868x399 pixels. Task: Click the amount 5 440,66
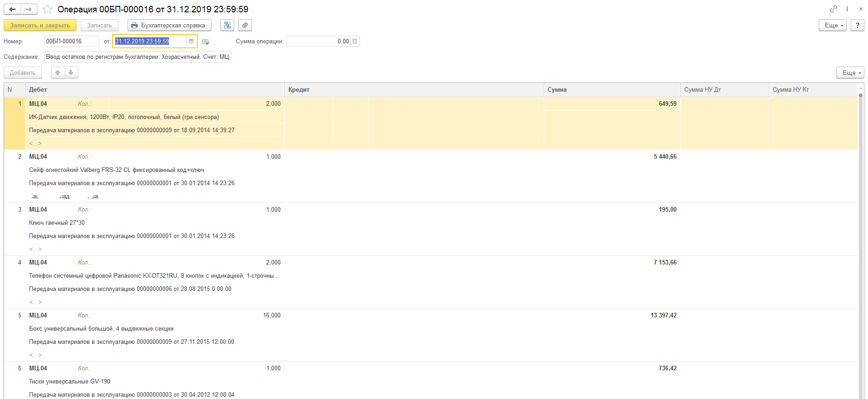pos(665,157)
